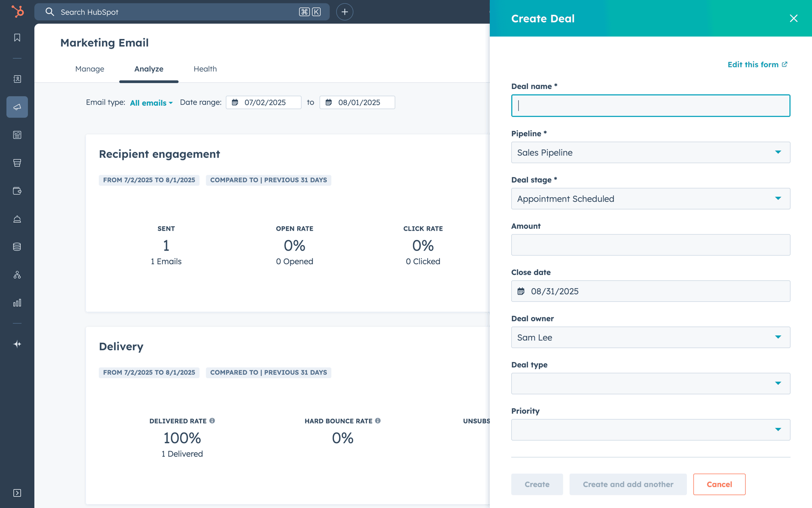The image size is (812, 508).
Task: Open the Marketing megaphone sidebar icon
Action: pyautogui.click(x=17, y=107)
